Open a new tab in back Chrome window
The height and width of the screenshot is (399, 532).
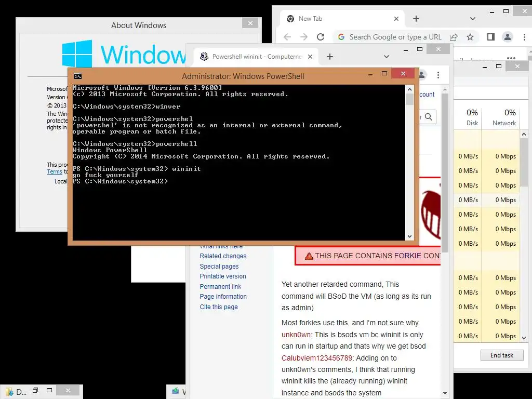(416, 19)
